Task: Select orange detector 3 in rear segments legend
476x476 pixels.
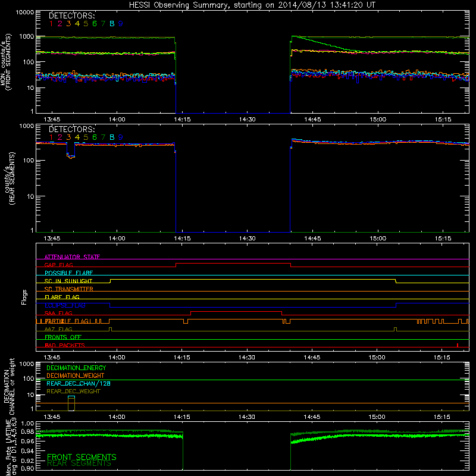Action: pos(68,137)
